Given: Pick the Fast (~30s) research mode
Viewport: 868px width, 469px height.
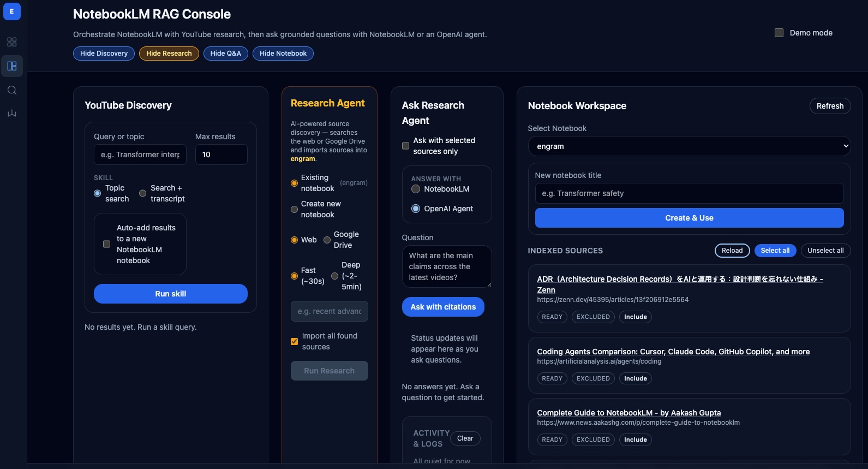Looking at the screenshot, I should click(294, 276).
